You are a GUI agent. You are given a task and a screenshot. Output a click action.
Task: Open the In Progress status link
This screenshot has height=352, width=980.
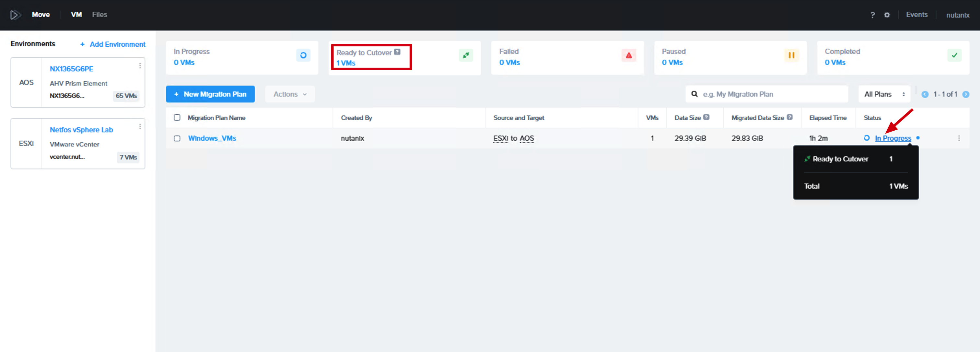[893, 138]
